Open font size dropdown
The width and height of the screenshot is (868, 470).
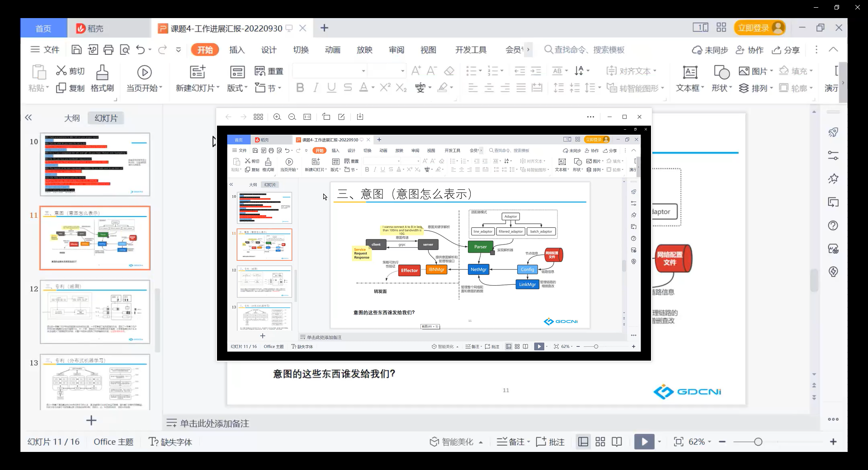(x=402, y=71)
